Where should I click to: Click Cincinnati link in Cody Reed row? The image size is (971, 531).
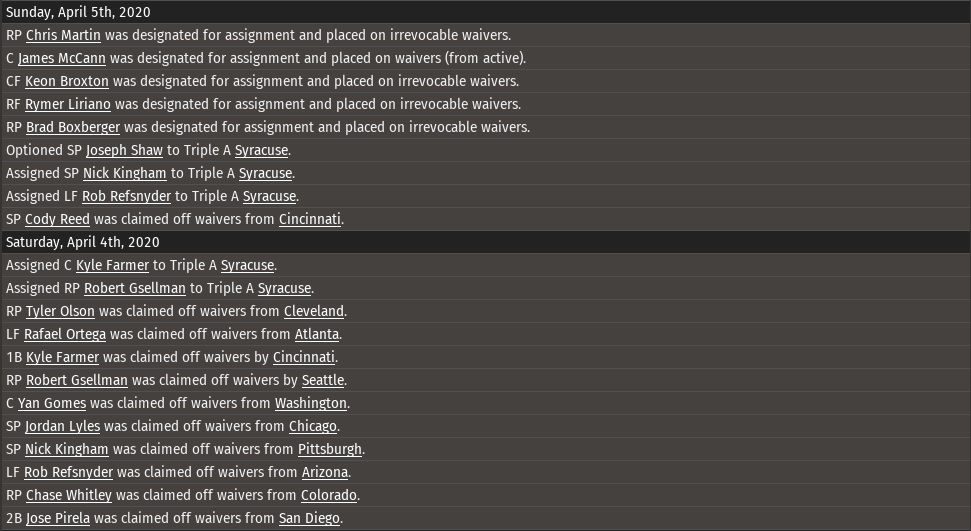pos(309,219)
